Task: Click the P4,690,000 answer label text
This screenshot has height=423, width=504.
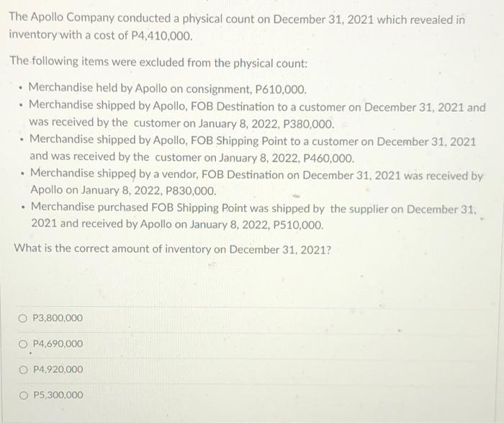Action: [58, 344]
